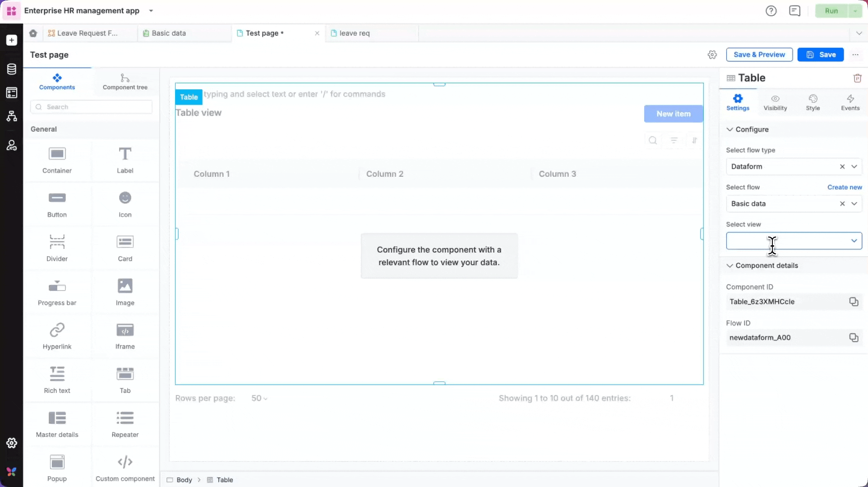Open the leave req tab
868x487 pixels.
(354, 33)
